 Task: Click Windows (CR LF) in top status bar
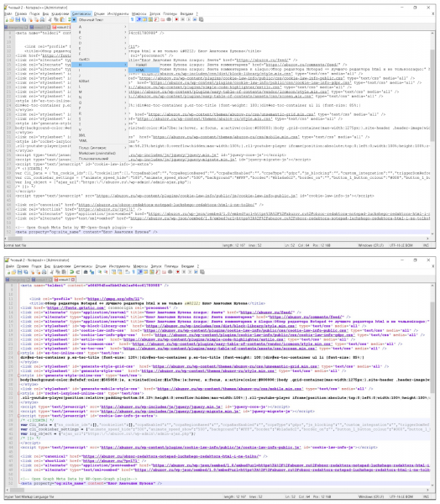click(x=371, y=245)
